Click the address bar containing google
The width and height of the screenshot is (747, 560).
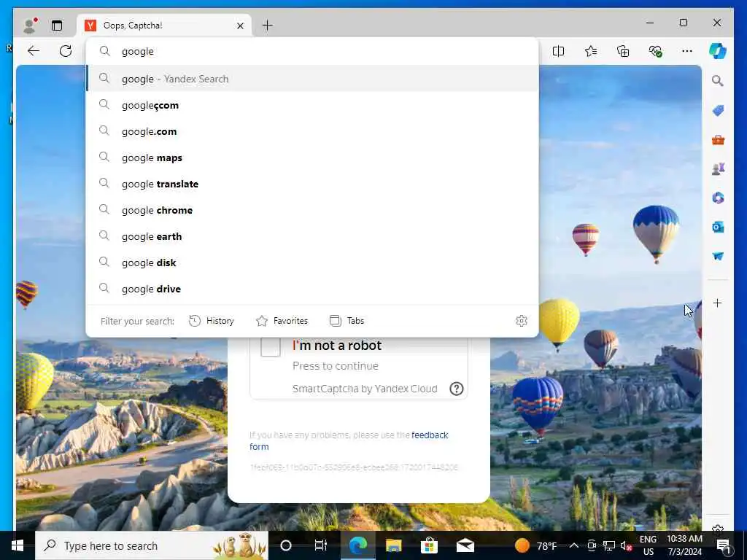[x=312, y=52]
